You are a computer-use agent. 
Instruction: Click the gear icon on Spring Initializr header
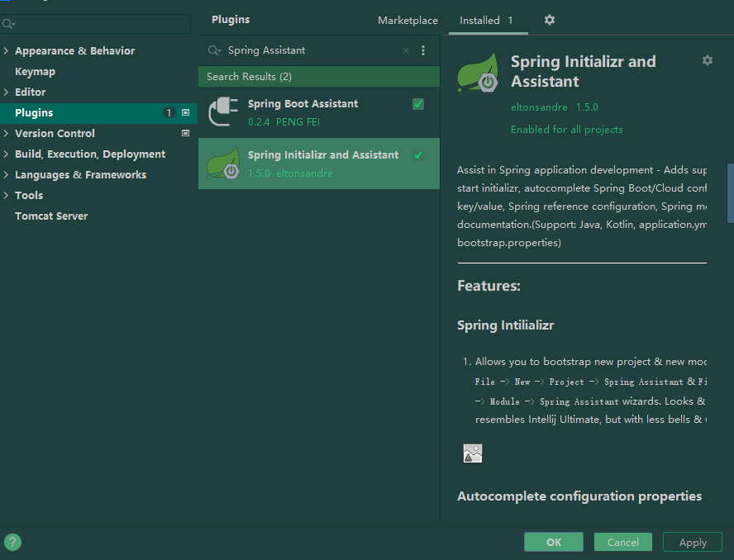point(708,60)
